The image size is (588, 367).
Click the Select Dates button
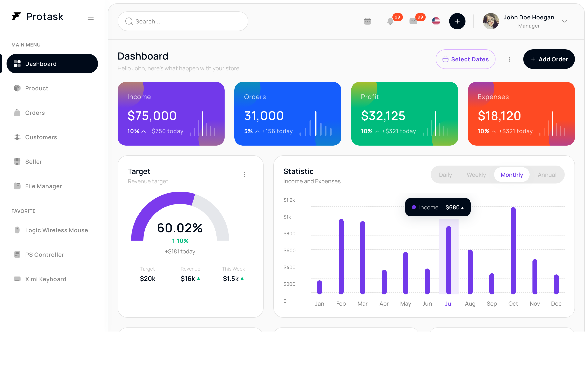(465, 59)
